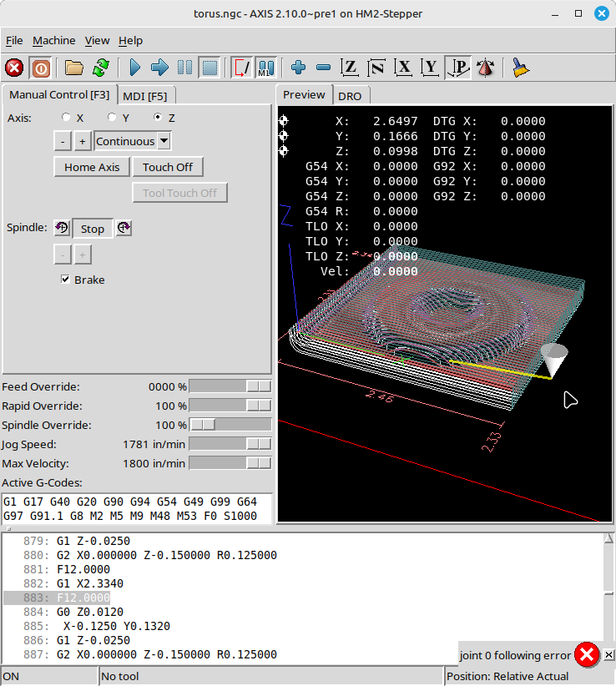Run the program with play icon
The height and width of the screenshot is (686, 616).
point(134,68)
